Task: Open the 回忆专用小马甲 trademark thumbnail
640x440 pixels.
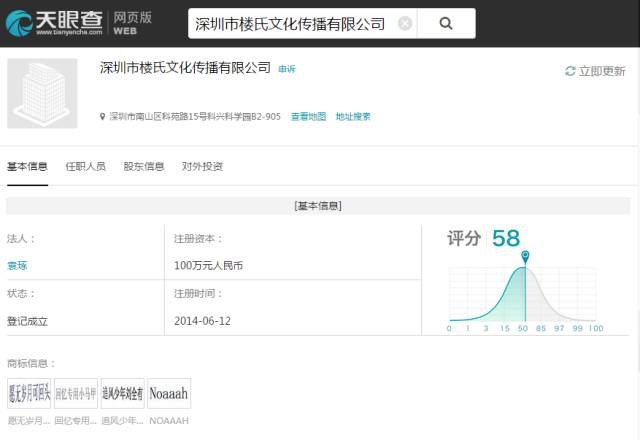Action: pyautogui.click(x=76, y=393)
